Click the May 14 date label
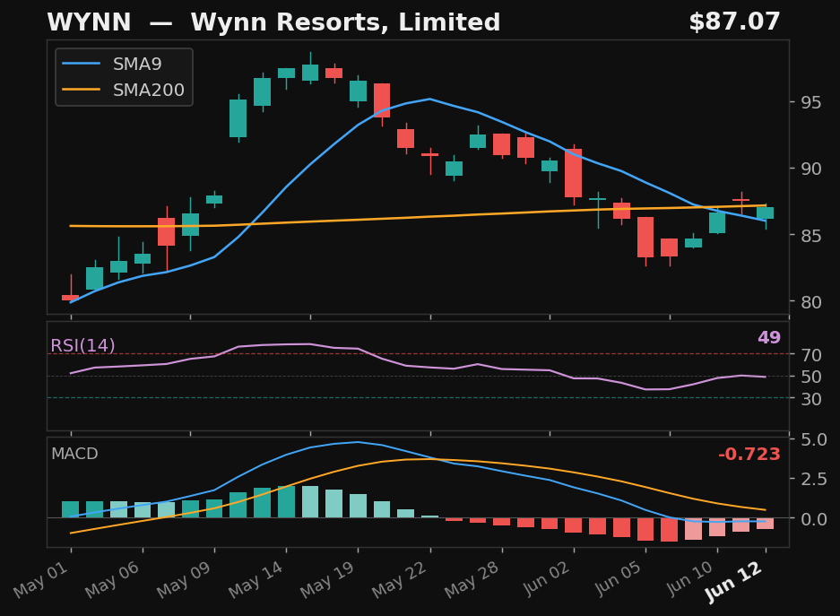Screen dimensions: 840x616 (x=256, y=580)
